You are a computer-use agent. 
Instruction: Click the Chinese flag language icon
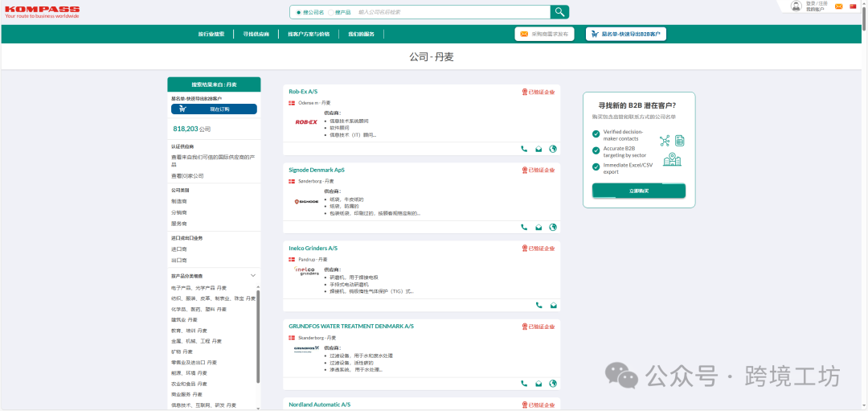pos(853,6)
